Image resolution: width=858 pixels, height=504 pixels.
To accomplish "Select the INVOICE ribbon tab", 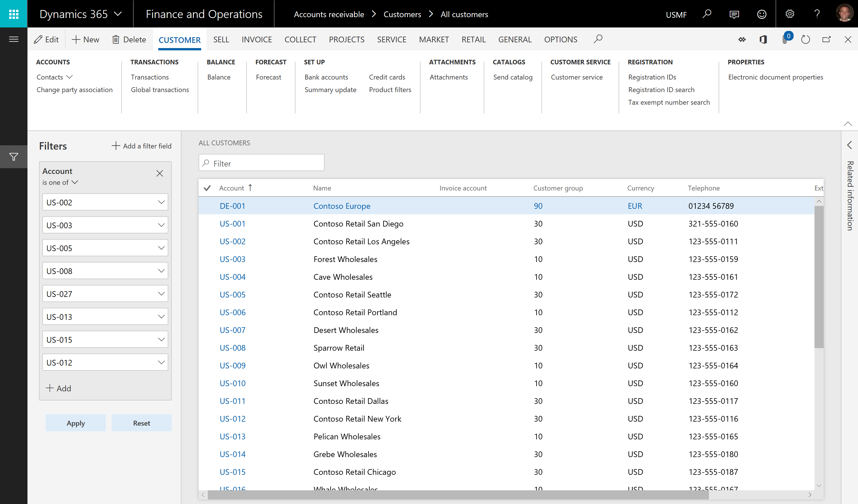I will [256, 39].
